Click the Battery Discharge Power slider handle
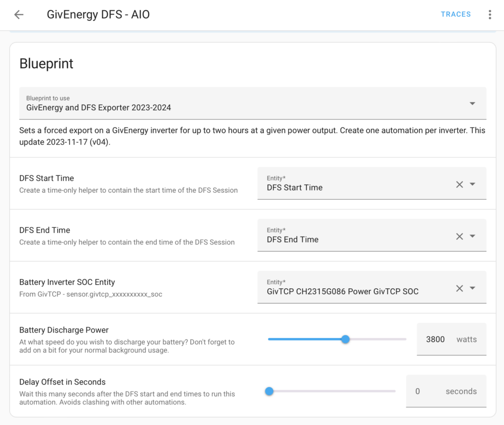The width and height of the screenshot is (504, 425). (x=345, y=339)
